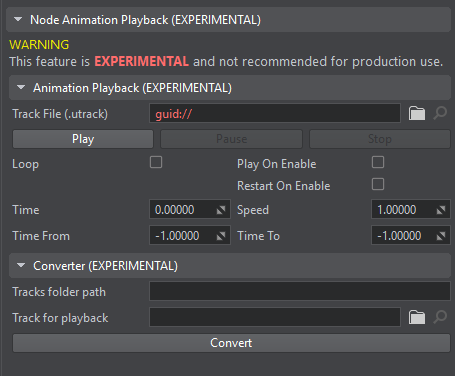Collapse the Animation Playback (EXPERIMENTAL) group
Image resolution: width=455 pixels, height=376 pixels.
coord(21,87)
